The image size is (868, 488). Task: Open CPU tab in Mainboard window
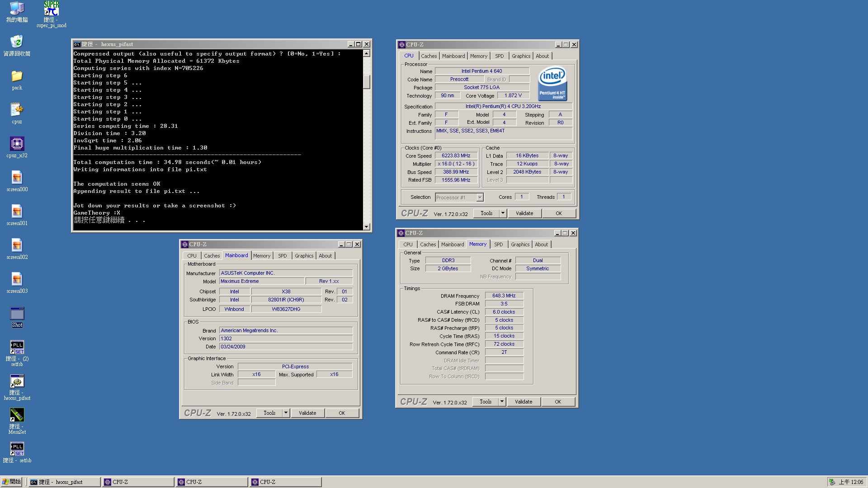192,256
